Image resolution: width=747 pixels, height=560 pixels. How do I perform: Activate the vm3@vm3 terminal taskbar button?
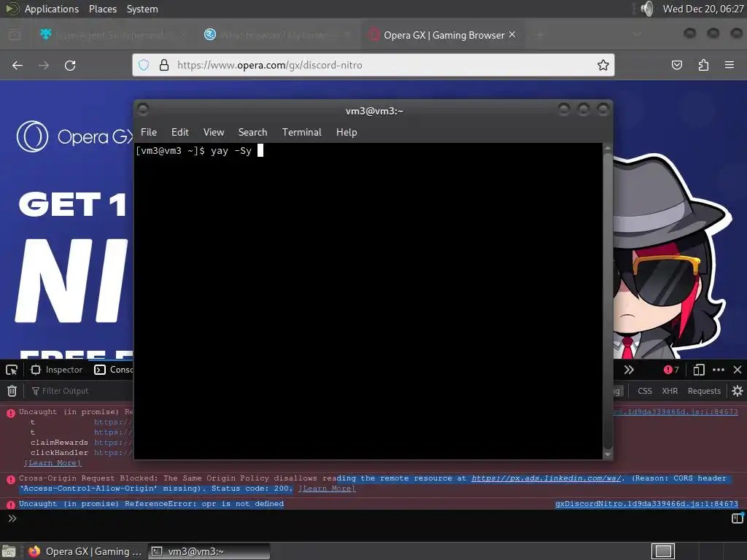click(x=209, y=551)
